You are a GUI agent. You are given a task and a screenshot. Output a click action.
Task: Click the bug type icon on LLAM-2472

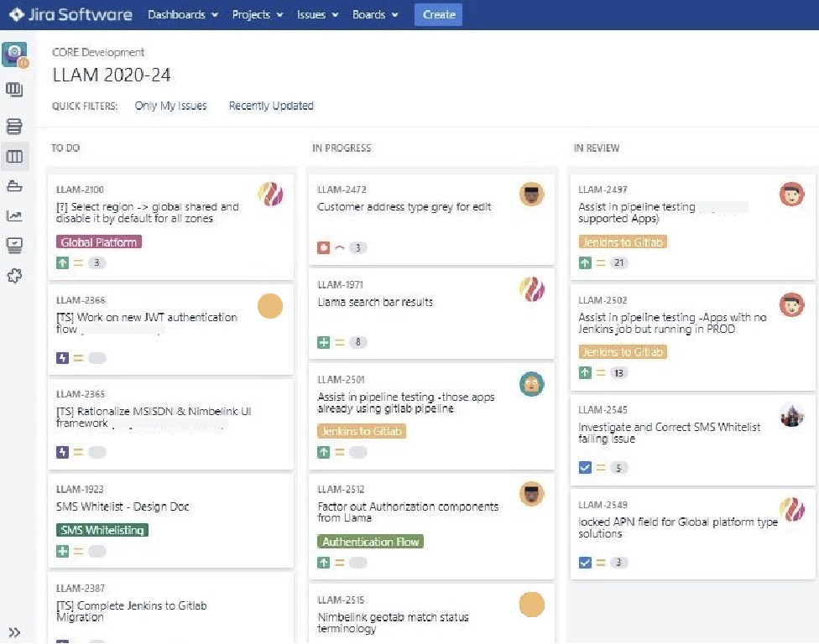click(x=324, y=247)
